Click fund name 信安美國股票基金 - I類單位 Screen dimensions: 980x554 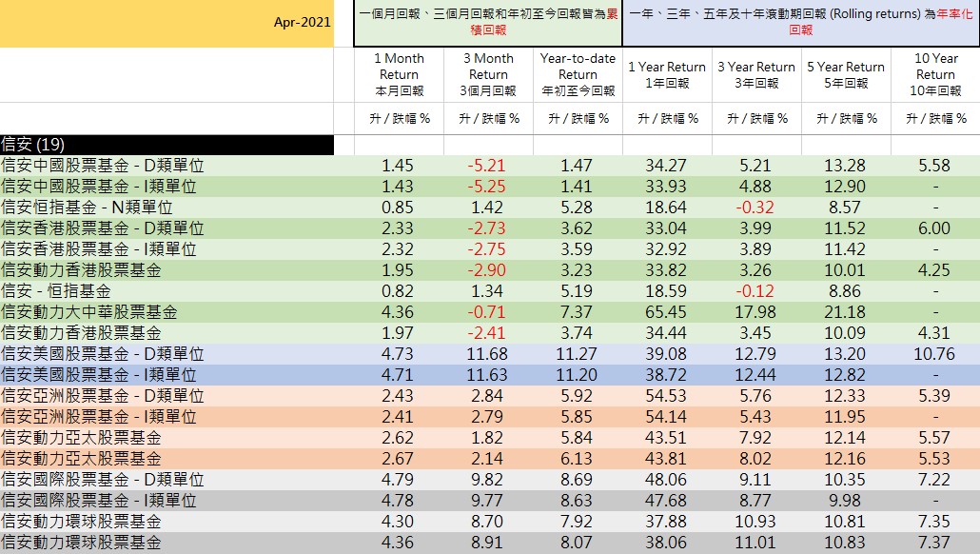click(x=99, y=375)
